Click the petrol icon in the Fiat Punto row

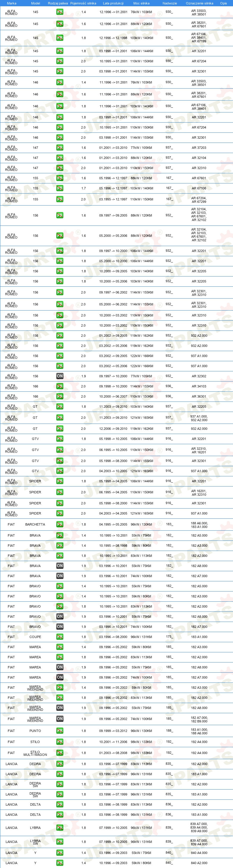[x=60, y=730]
